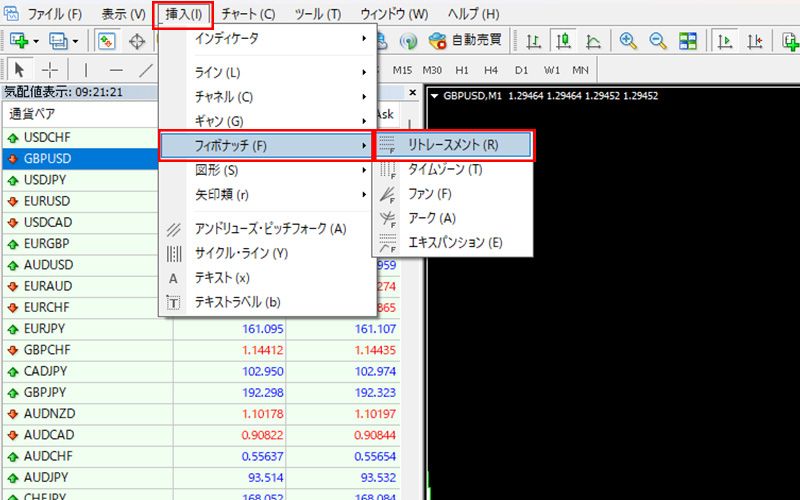Open the ヘルプ (H) menu
Image resolution: width=800 pixels, height=500 pixels.
[x=473, y=14]
